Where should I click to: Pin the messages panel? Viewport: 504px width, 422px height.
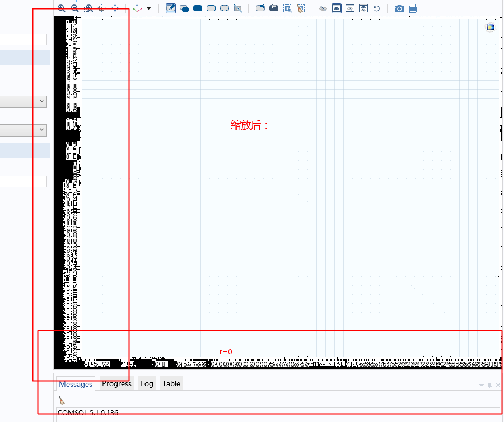489,385
